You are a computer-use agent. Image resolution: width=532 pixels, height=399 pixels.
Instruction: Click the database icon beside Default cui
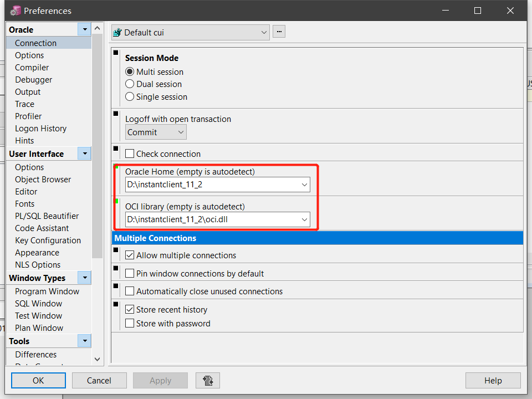pyautogui.click(x=117, y=32)
